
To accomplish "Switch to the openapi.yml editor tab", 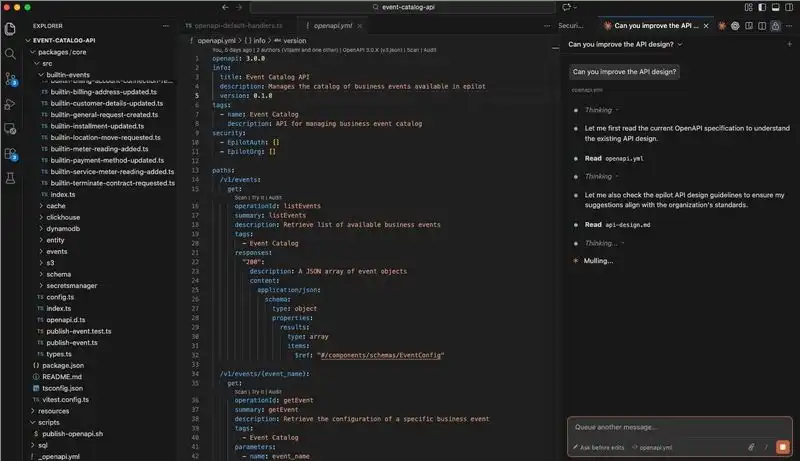I will pyautogui.click(x=332, y=25).
